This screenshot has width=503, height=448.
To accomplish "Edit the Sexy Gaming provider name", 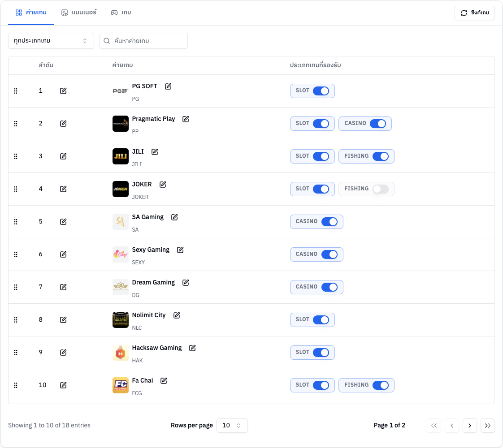I will coord(180,250).
